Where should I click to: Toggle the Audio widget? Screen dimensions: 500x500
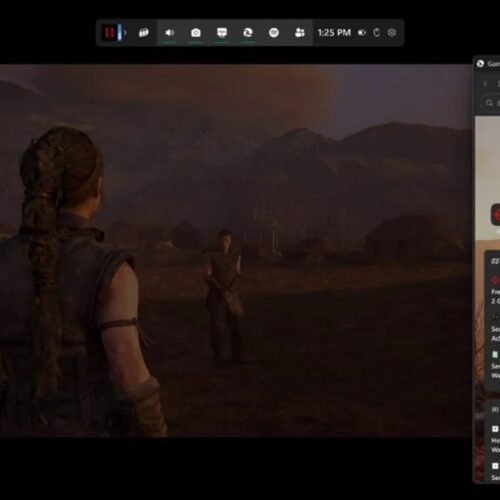(170, 33)
